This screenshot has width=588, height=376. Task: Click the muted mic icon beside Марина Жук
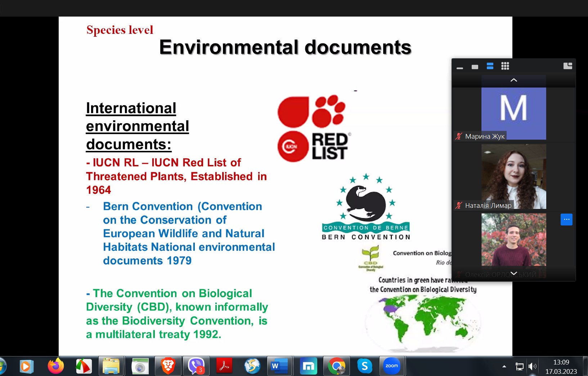click(x=459, y=136)
